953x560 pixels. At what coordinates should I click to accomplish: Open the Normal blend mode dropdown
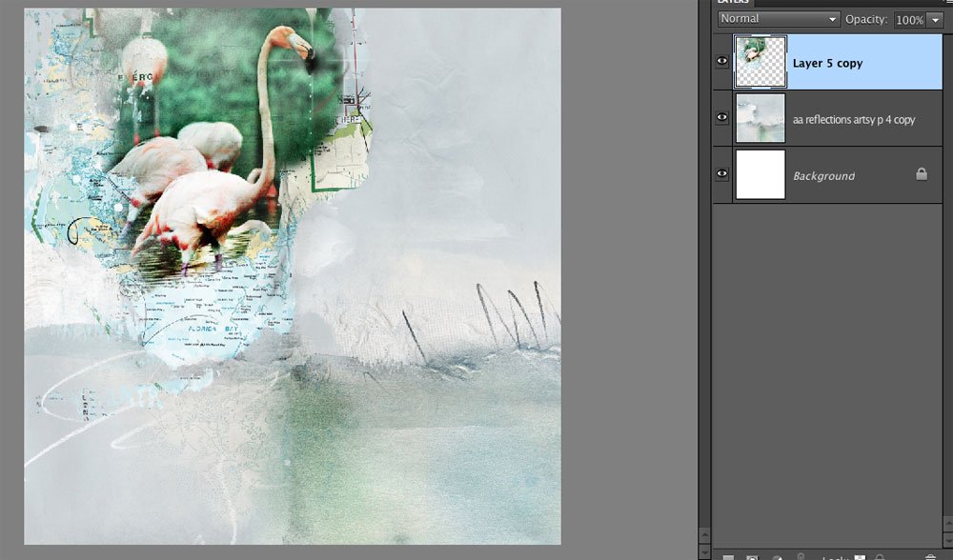(779, 19)
